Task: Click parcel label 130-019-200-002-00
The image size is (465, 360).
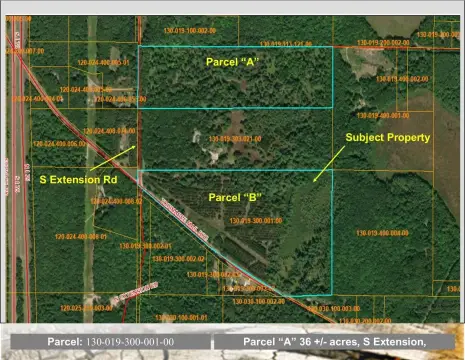Action: click(x=383, y=43)
